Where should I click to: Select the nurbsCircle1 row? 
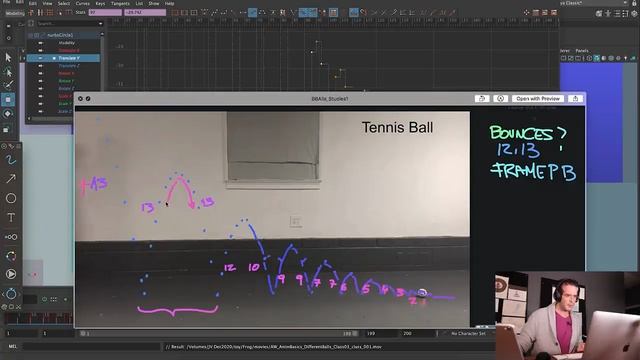point(63,35)
